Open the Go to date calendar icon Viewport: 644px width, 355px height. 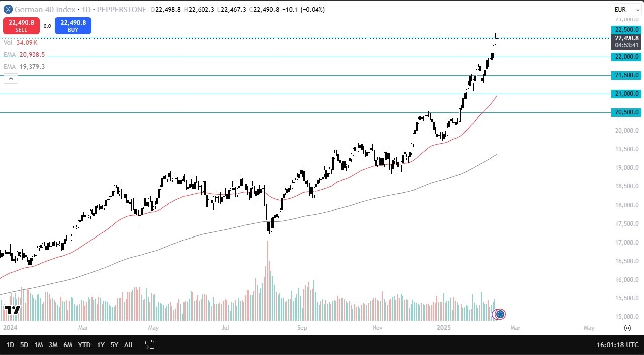[x=149, y=345]
